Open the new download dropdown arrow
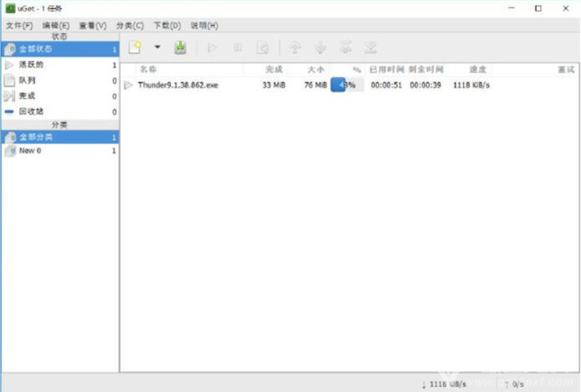This screenshot has width=581, height=392. coord(157,47)
